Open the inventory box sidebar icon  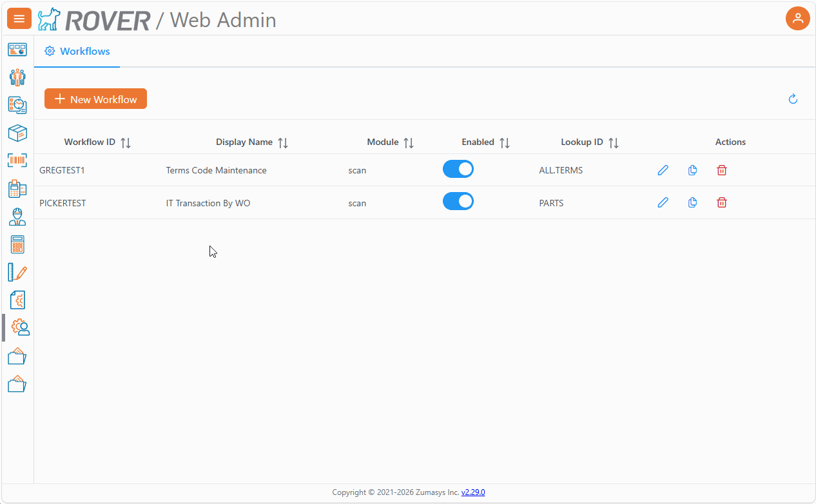(17, 133)
